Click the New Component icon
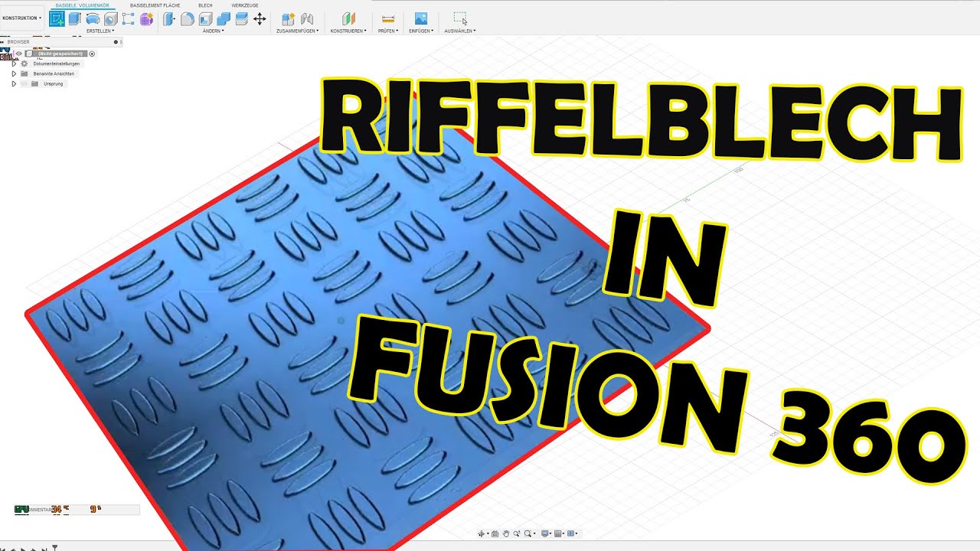980x551 pixels. coord(289,18)
